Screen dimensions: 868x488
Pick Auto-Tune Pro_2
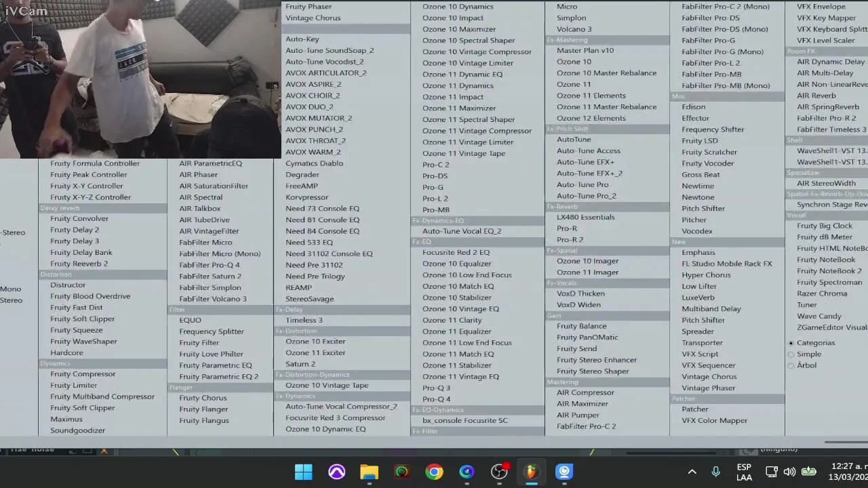click(586, 196)
